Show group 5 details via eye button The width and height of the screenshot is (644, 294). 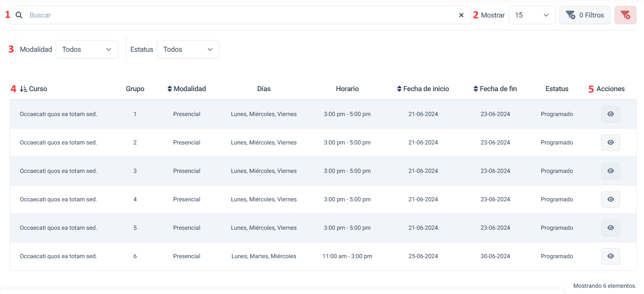610,228
